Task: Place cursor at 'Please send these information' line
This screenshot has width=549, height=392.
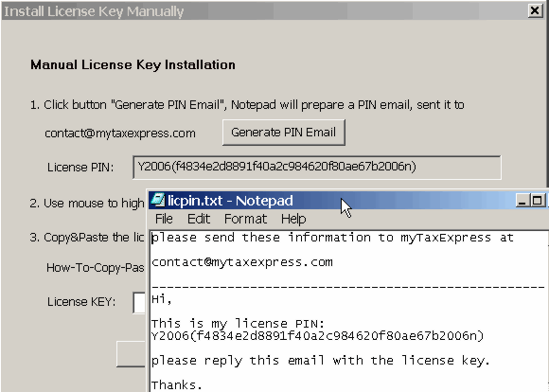Action: [x=332, y=238]
